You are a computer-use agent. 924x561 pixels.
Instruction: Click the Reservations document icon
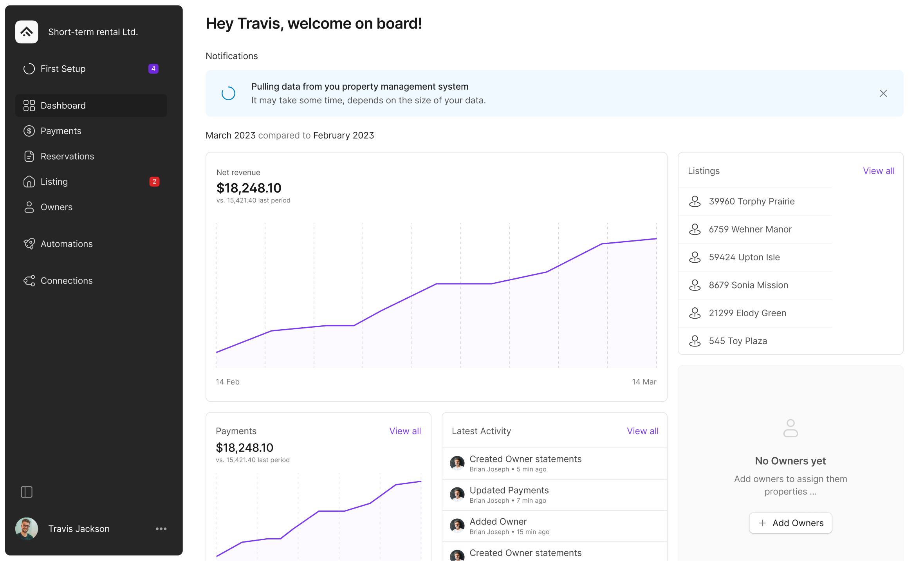pos(29,156)
